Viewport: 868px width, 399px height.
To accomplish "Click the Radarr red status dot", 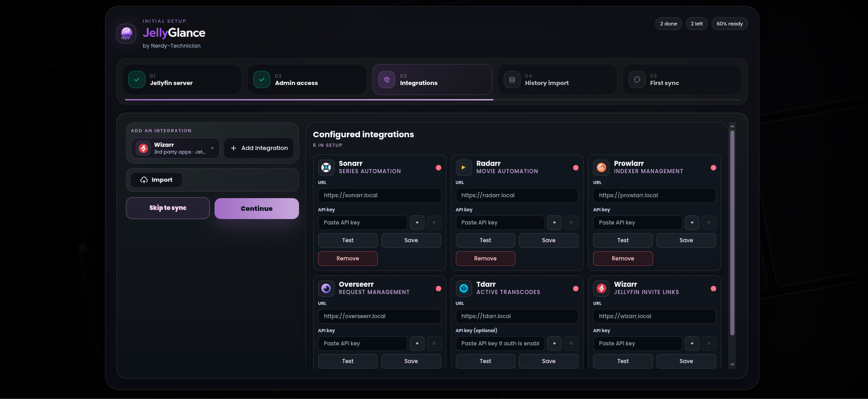I will [576, 168].
